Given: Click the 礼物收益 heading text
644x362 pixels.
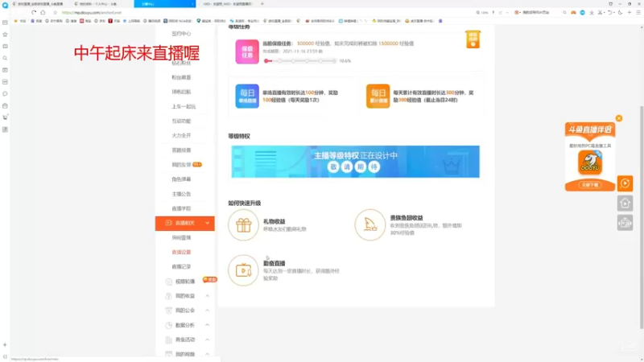Looking at the screenshot, I should tap(274, 221).
